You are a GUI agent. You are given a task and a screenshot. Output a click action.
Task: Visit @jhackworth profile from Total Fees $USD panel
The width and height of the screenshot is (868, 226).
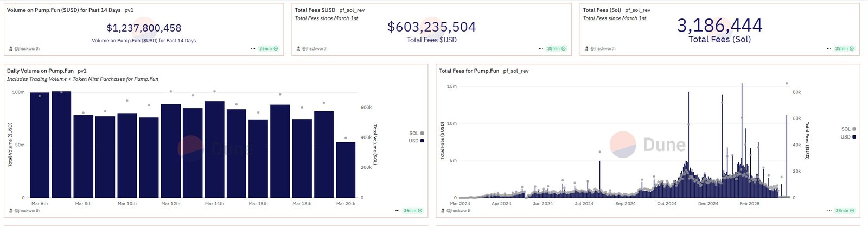[x=314, y=49]
